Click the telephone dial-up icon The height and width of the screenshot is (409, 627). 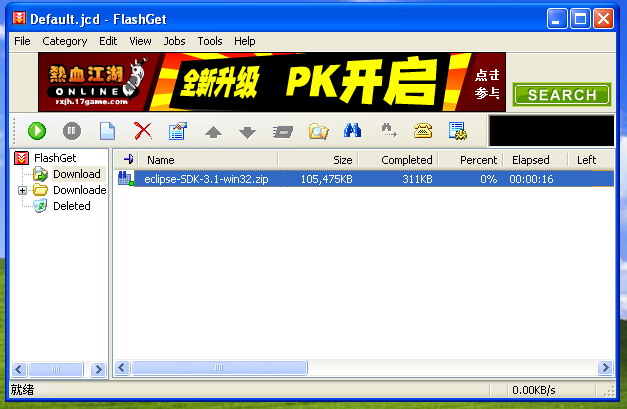423,131
